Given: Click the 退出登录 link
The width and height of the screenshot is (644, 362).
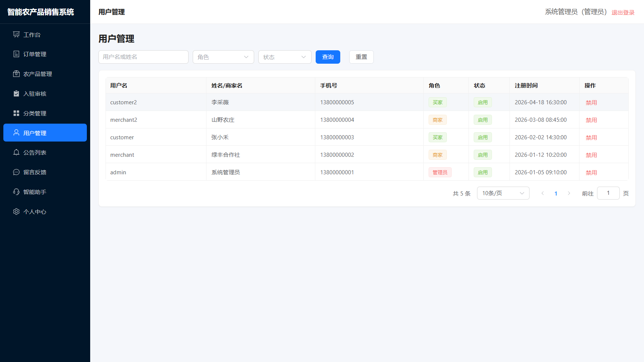Looking at the screenshot, I should (623, 12).
